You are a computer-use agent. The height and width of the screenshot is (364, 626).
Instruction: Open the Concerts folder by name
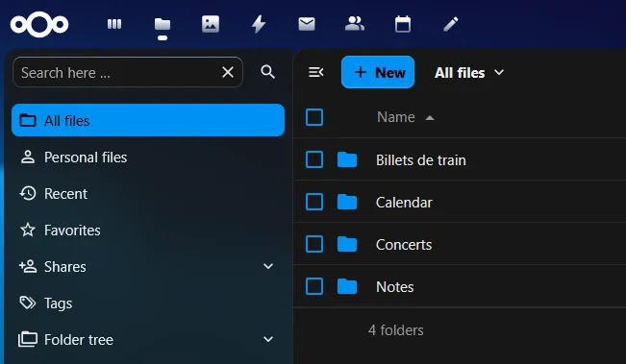[x=404, y=245]
